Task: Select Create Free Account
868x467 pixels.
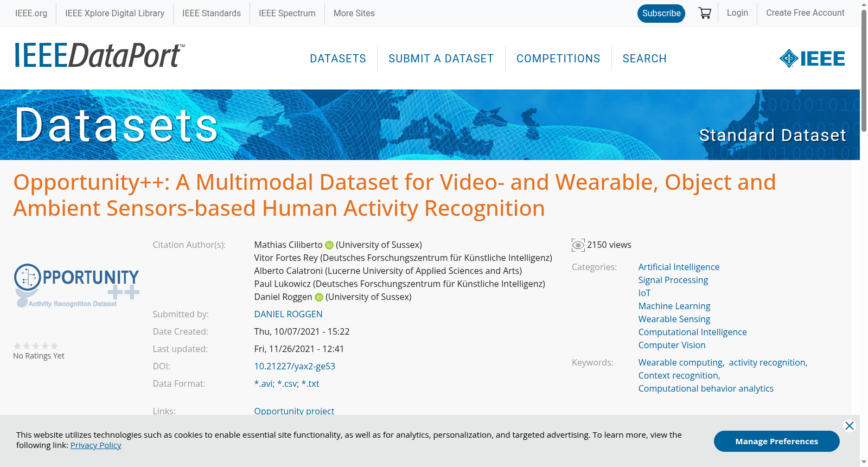Action: (x=805, y=13)
